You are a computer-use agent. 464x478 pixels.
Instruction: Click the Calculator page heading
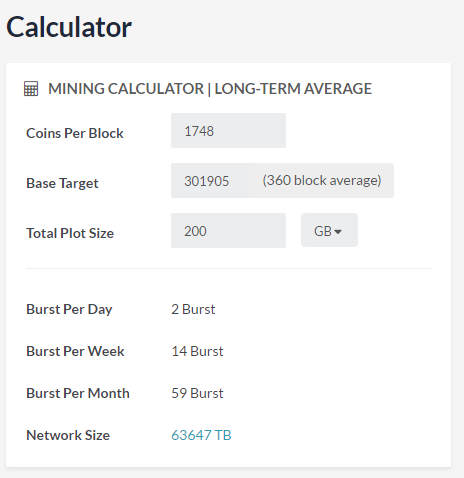pyautogui.click(x=69, y=27)
